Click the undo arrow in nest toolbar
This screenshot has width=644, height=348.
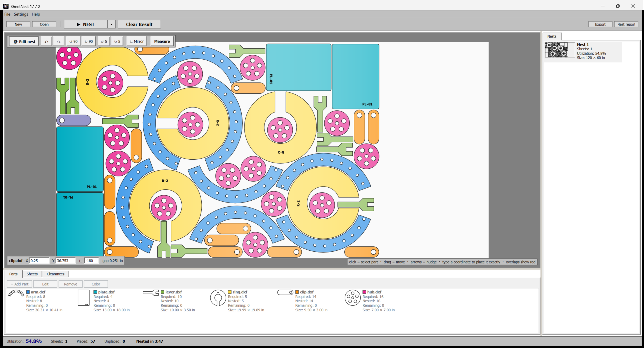46,42
